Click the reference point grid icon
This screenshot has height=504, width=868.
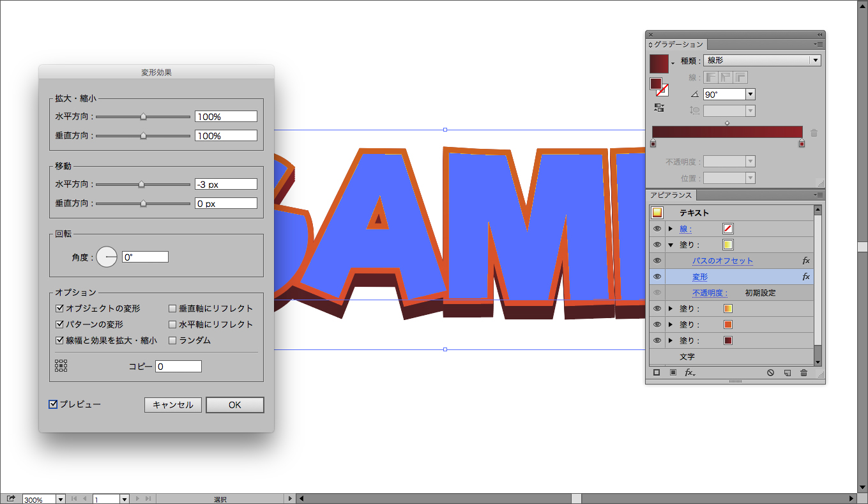pyautogui.click(x=61, y=365)
